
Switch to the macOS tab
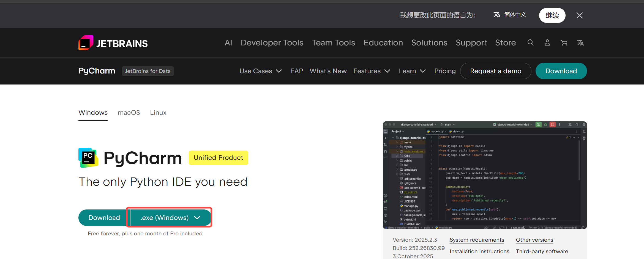tap(129, 113)
